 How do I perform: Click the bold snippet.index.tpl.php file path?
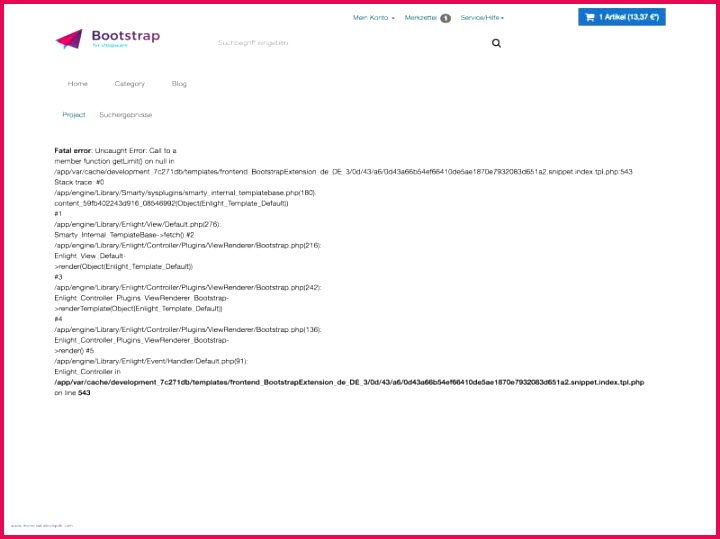(x=348, y=382)
